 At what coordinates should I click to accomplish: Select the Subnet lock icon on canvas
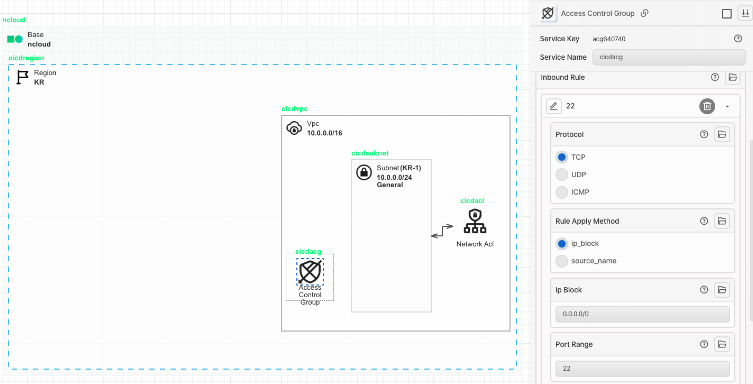[364, 172]
